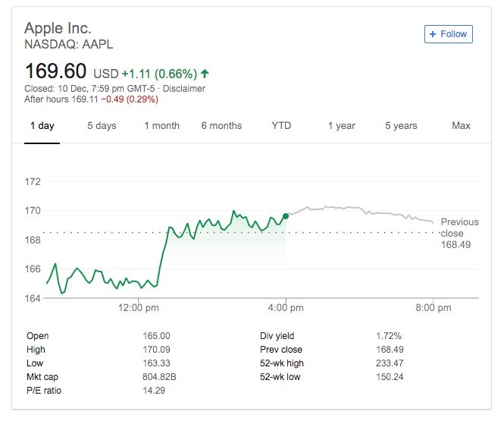Click the Mkt cap value 804.82B
The image size is (504, 421).
[159, 377]
